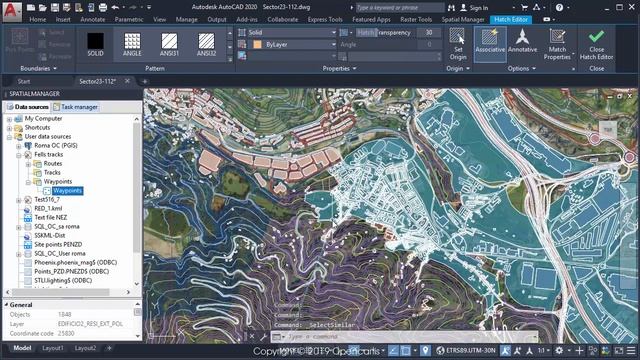Switch to the Data sources tab

pyautogui.click(x=28, y=107)
